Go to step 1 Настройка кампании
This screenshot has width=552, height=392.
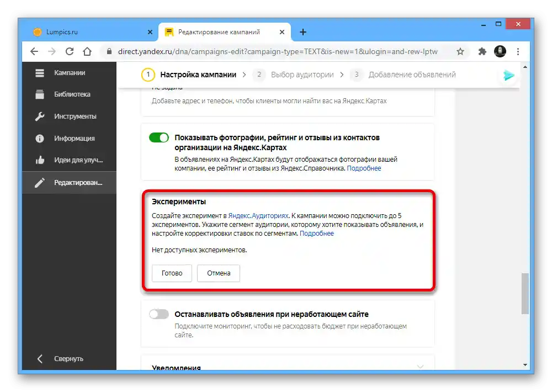[x=189, y=75]
